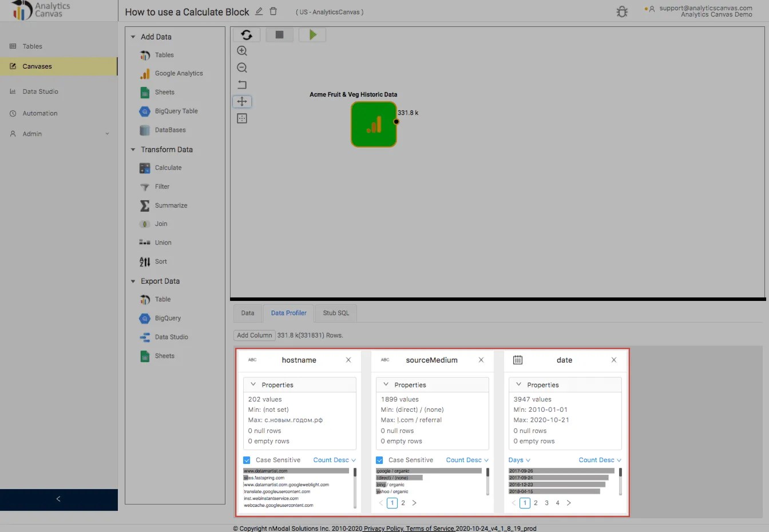
Task: Click the stop execution square button
Action: point(279,35)
